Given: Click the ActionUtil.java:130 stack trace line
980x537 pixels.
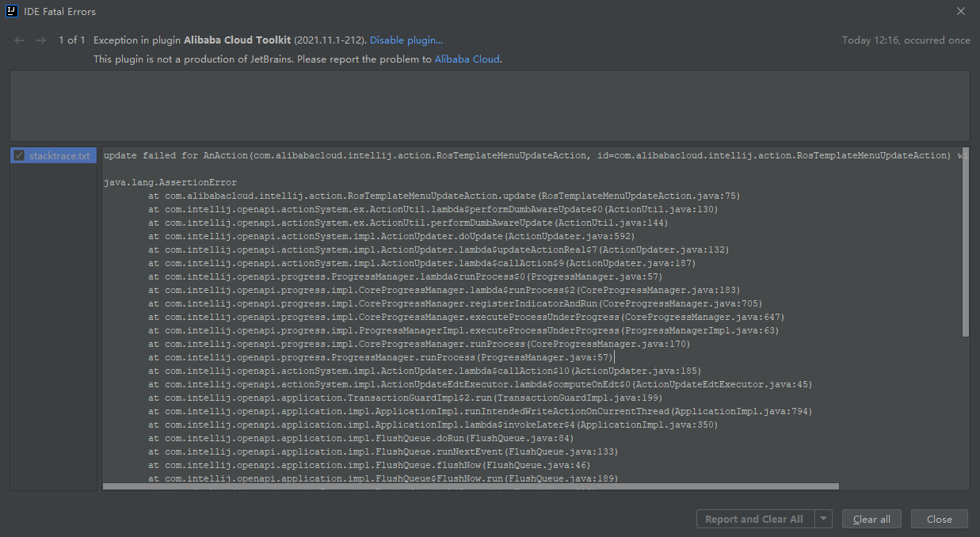Looking at the screenshot, I should [x=433, y=209].
